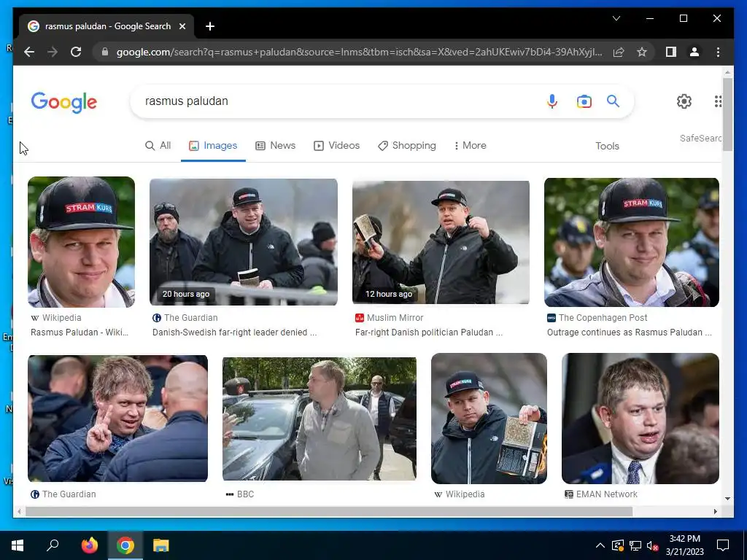Open the Guardian peace-sign image thumbnail
The height and width of the screenshot is (560, 747).
click(x=117, y=418)
